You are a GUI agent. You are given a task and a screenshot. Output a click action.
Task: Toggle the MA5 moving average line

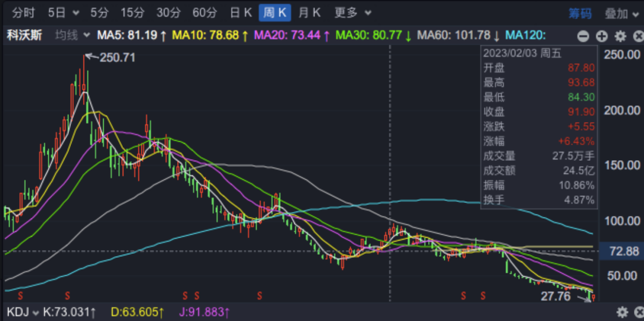[131, 36]
